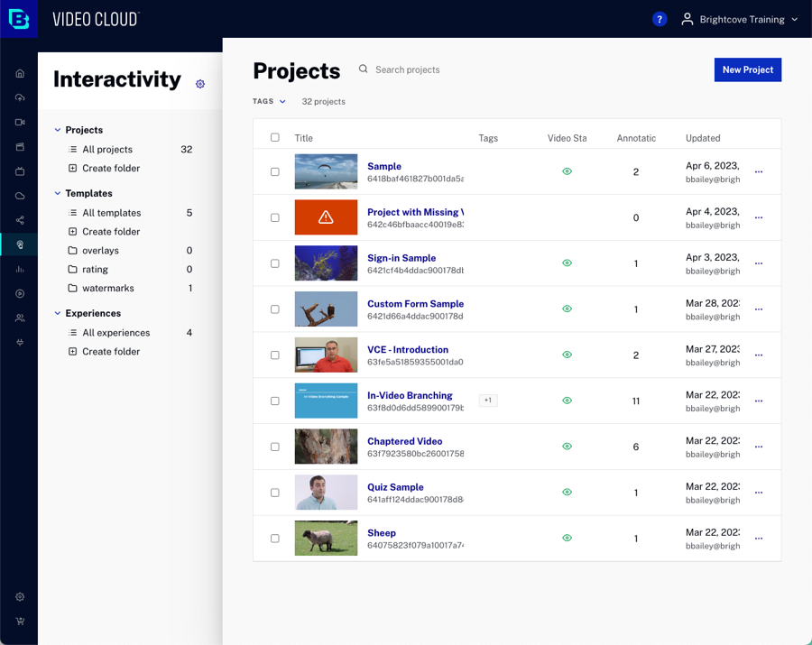Open the TAGS filter dropdown
Image resolution: width=812 pixels, height=645 pixels.
coord(269,102)
